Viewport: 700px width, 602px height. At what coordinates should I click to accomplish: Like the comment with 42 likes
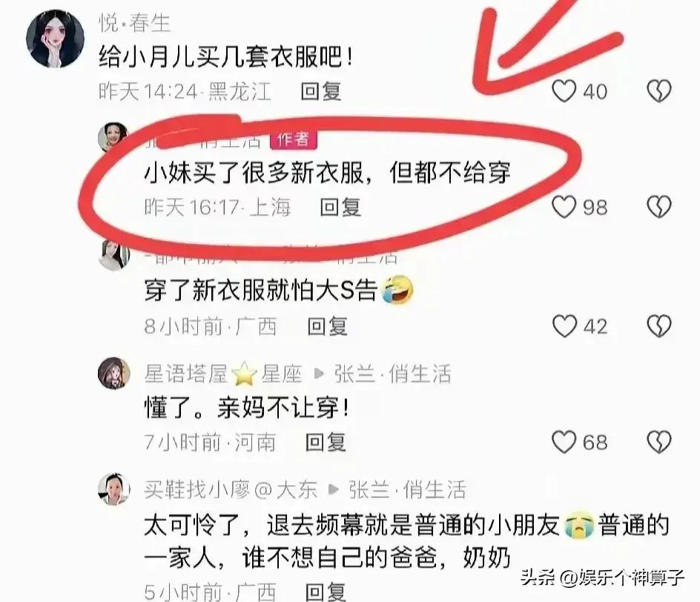(x=565, y=325)
